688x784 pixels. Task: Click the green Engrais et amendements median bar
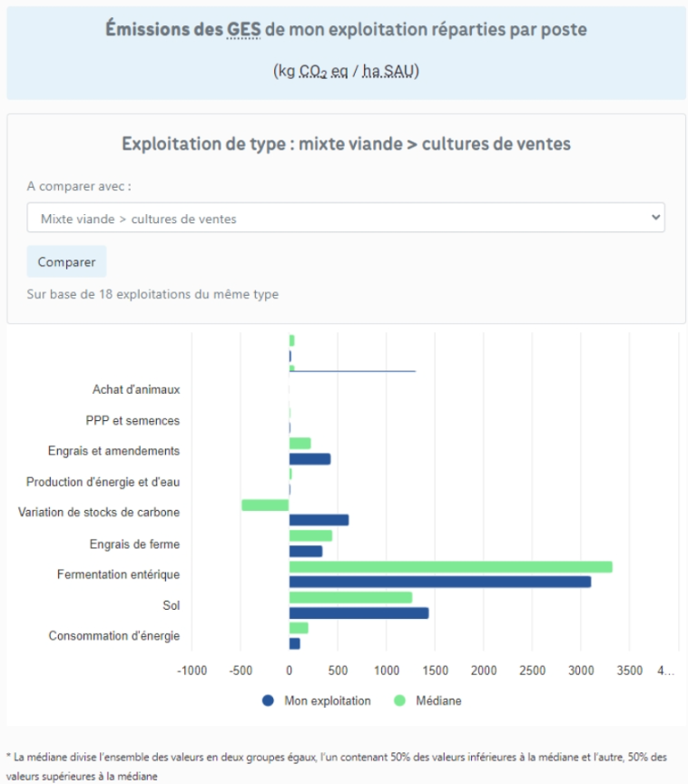click(x=300, y=444)
